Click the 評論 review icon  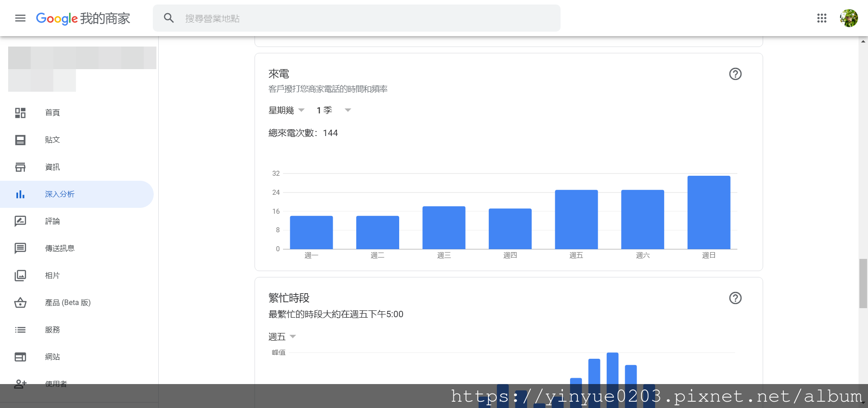coord(20,221)
